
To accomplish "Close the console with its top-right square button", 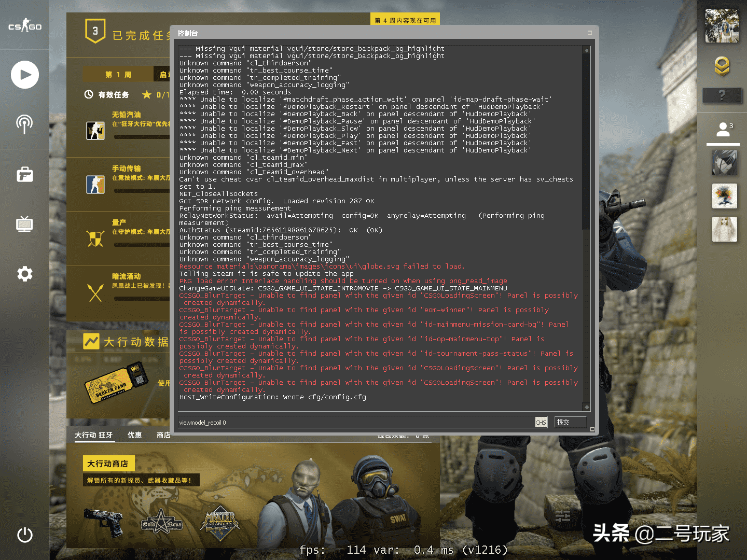I will 590,33.
